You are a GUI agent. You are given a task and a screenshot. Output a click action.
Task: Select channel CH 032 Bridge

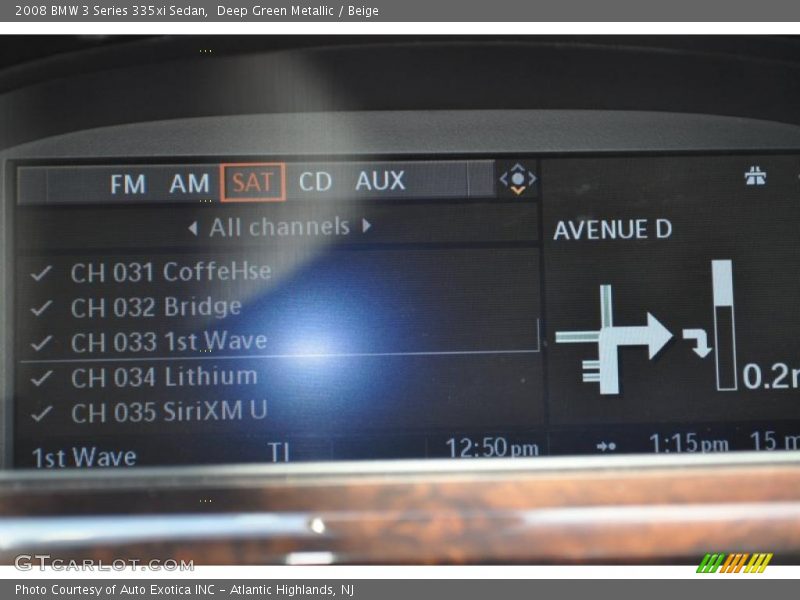click(156, 307)
